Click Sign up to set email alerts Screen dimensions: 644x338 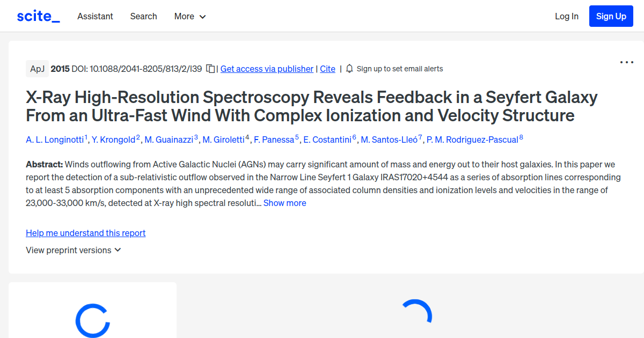[x=399, y=69]
